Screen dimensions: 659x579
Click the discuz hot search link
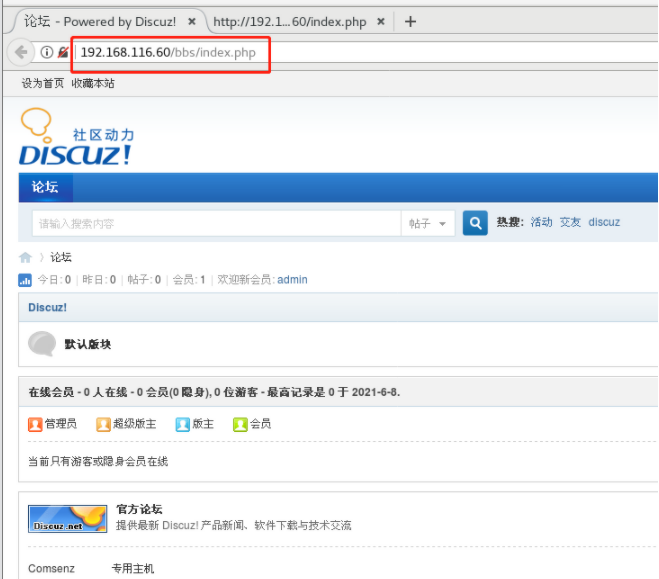point(604,222)
